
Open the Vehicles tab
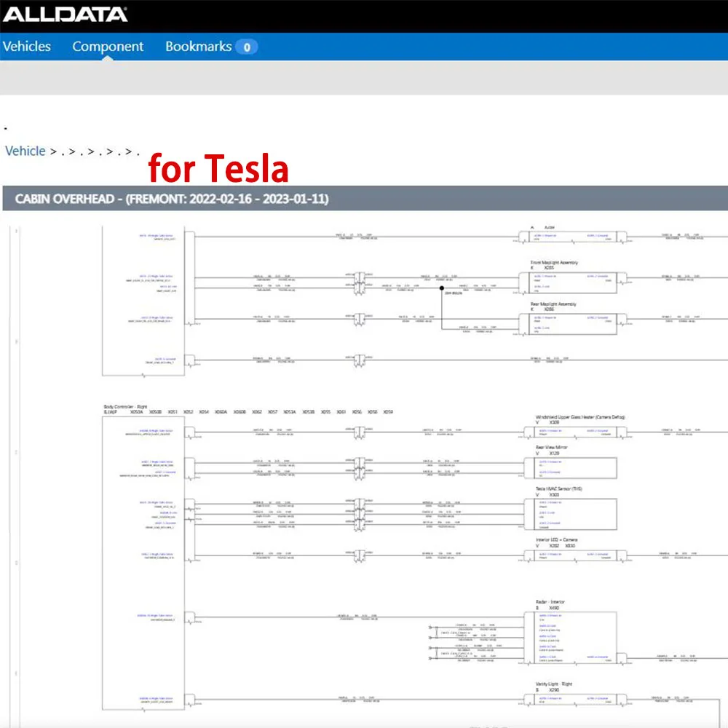click(26, 47)
